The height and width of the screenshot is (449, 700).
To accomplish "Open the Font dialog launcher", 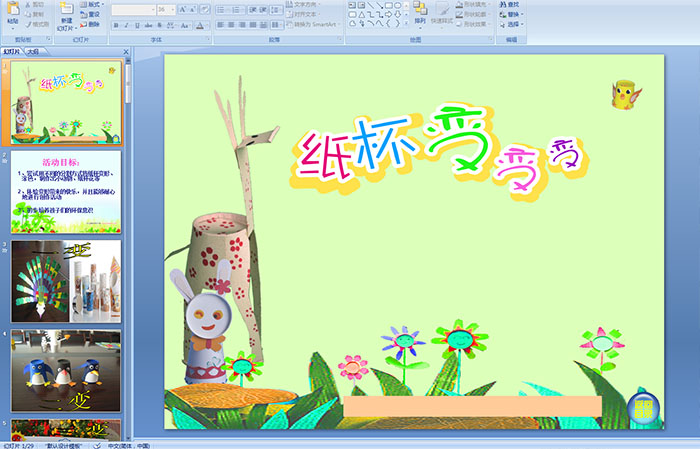I will point(208,40).
